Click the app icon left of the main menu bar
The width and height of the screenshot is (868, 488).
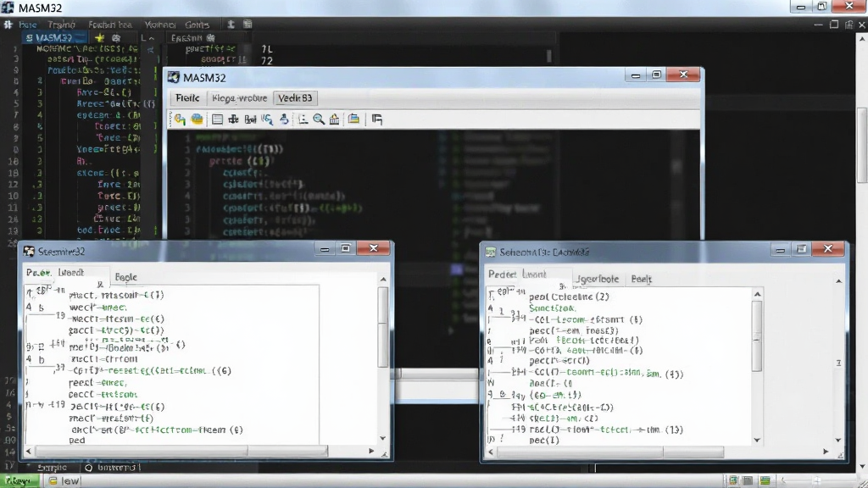tap(8, 25)
